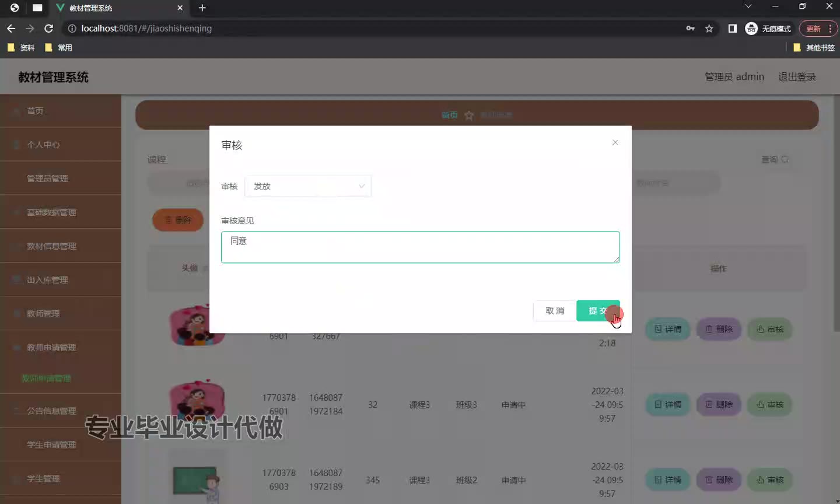The image size is (840, 504).
Task: Click 审核 for the 班级2 row
Action: click(770, 480)
